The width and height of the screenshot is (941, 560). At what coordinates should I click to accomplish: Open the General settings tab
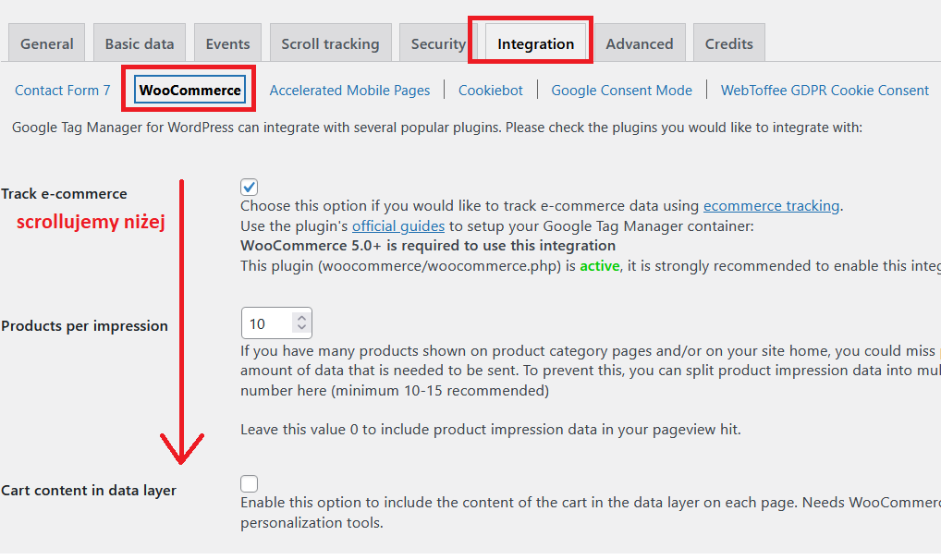click(47, 43)
